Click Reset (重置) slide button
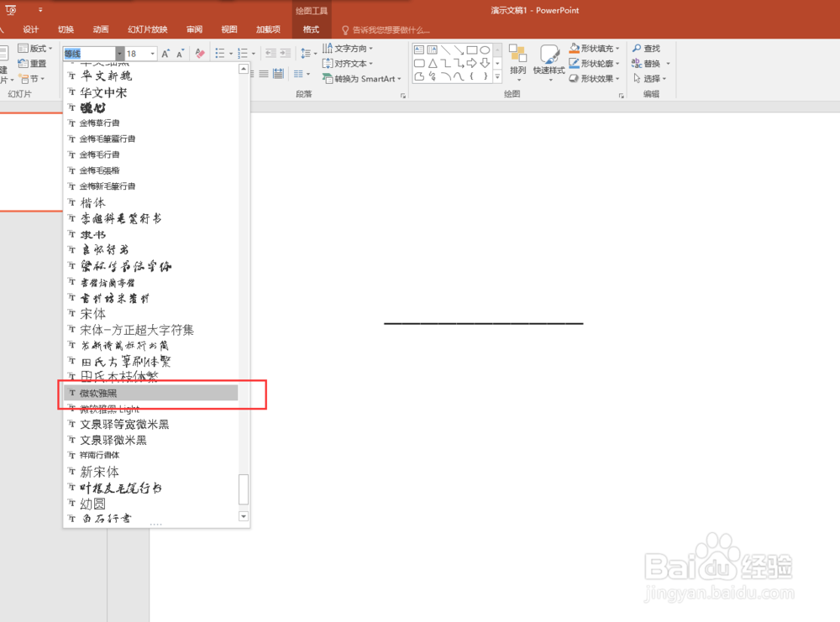The width and height of the screenshot is (840, 622). tap(32, 64)
